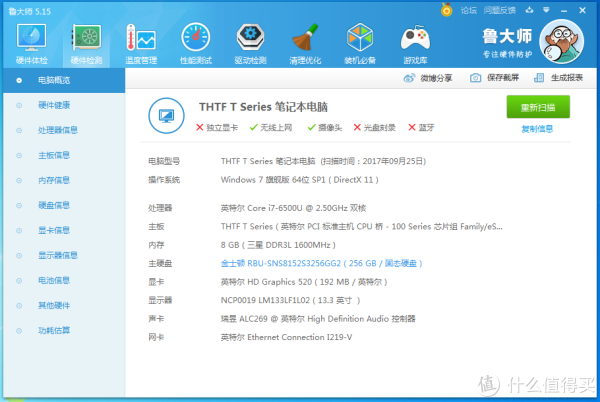Viewport: 600px width, 402px height.
Task: Select 功耗估算 in sidebar
Action: 64,330
